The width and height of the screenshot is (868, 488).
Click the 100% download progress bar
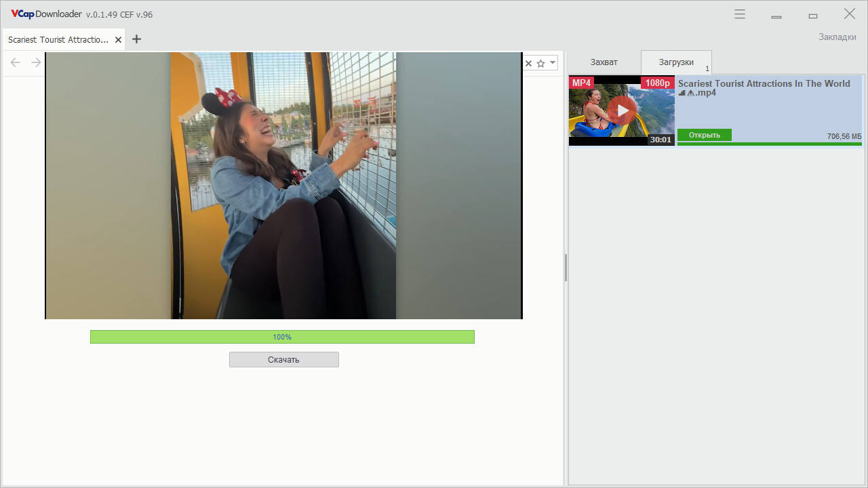[x=282, y=337]
